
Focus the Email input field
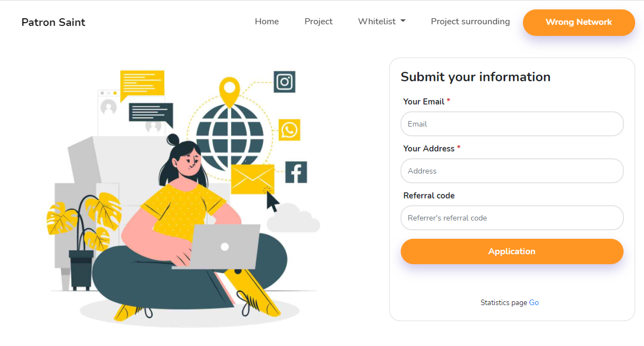[512, 124]
